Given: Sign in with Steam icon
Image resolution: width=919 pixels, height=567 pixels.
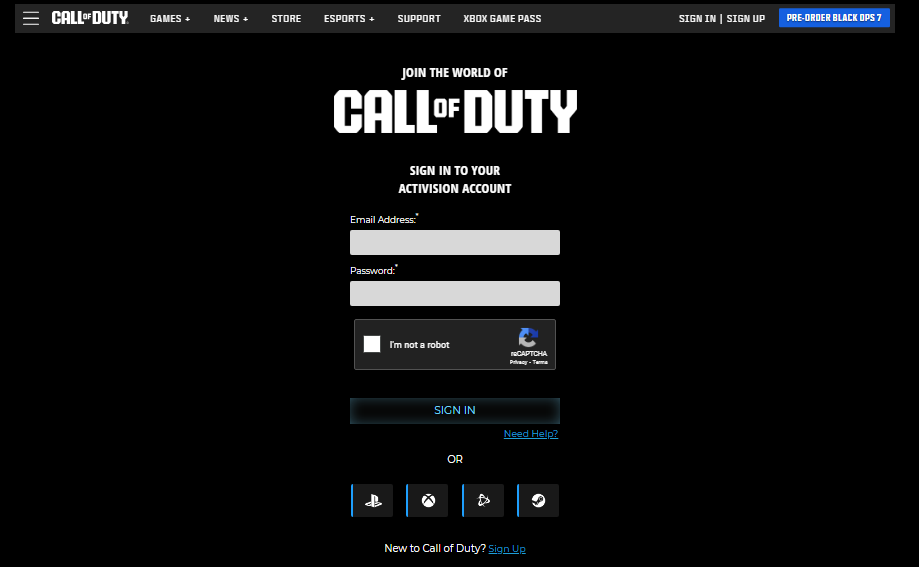Looking at the screenshot, I should coord(539,500).
